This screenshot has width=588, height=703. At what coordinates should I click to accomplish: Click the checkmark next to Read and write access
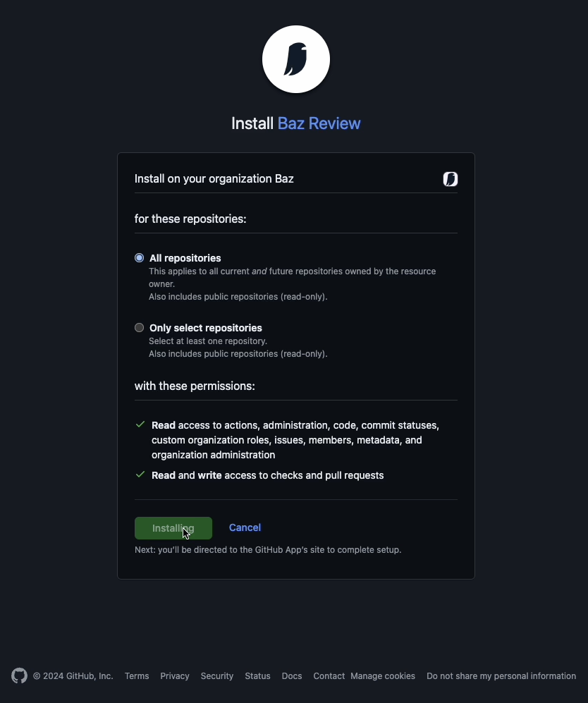pos(140,475)
